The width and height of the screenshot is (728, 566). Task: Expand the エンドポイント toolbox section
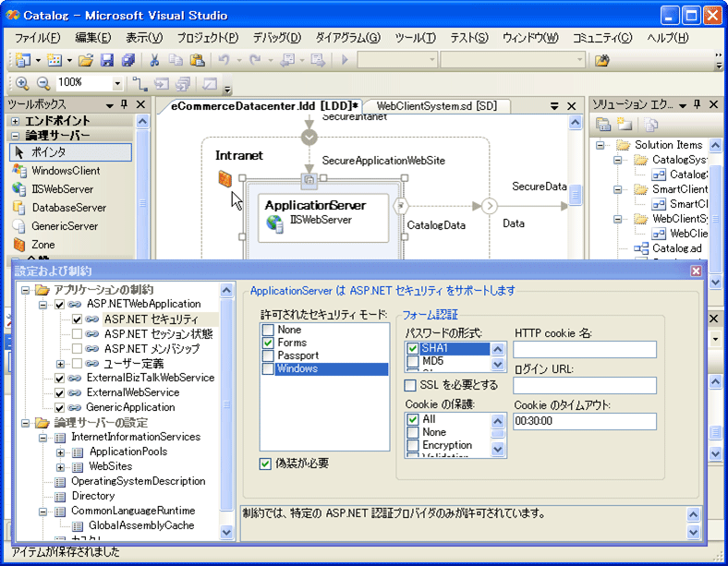click(16, 121)
